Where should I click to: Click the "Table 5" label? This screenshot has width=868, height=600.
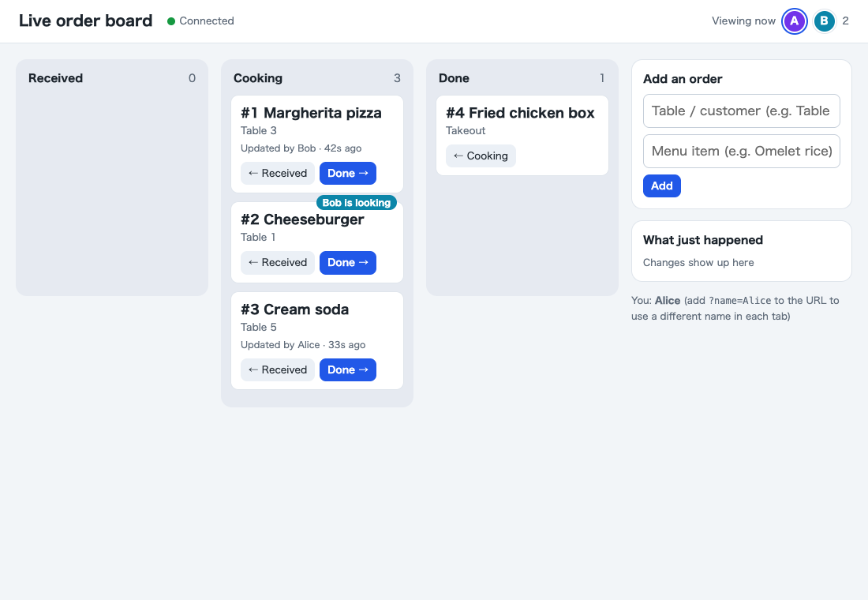(x=259, y=328)
